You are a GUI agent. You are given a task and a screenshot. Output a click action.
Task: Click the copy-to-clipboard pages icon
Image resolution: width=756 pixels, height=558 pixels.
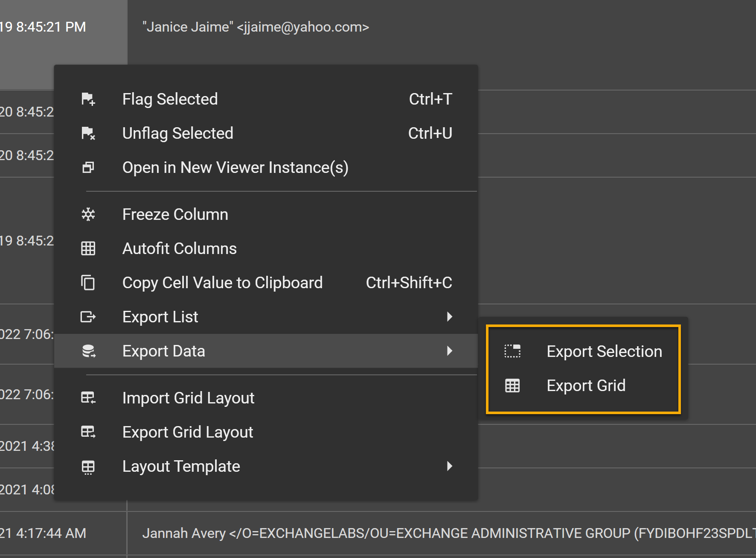pos(88,283)
